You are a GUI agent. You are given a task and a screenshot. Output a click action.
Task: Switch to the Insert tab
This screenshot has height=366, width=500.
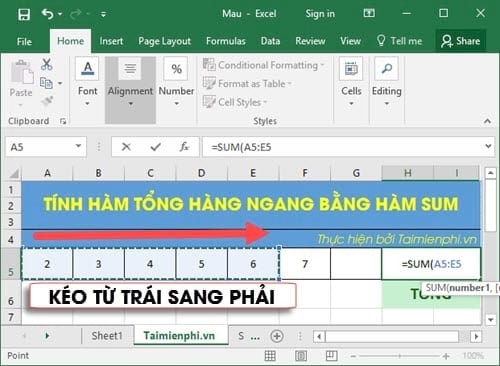coord(111,41)
